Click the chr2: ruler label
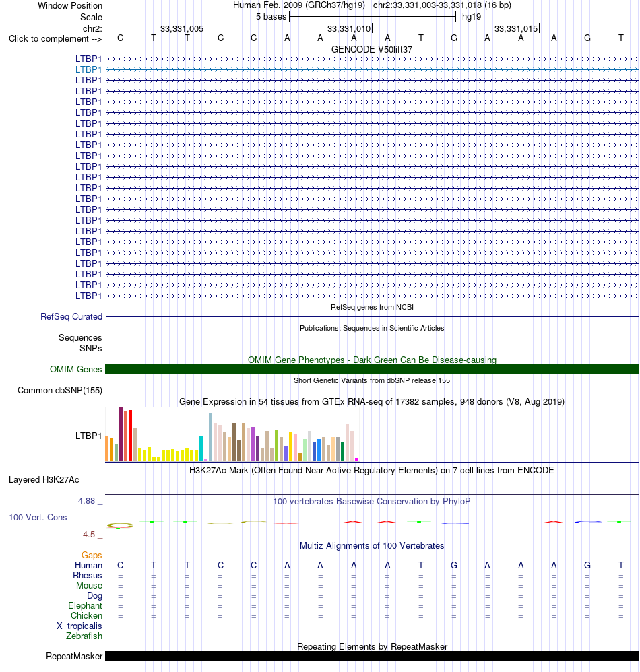Viewport: 640px width, 672px height. [x=92, y=28]
